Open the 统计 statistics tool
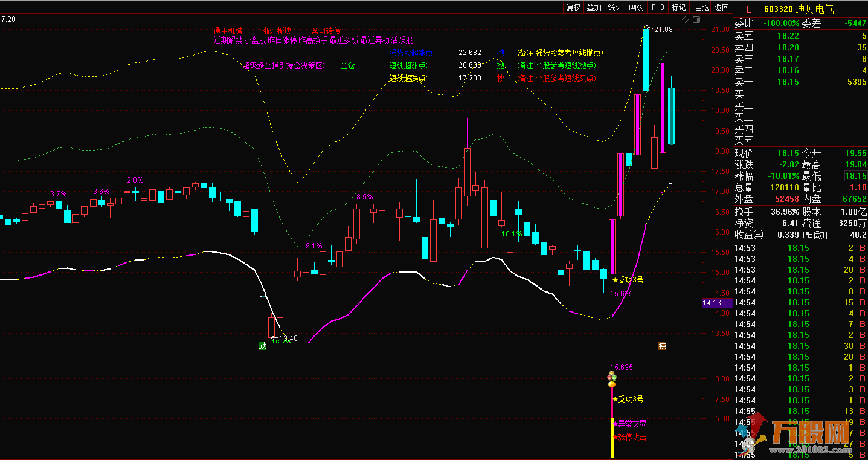Image resolution: width=868 pixels, height=460 pixels. click(615, 7)
